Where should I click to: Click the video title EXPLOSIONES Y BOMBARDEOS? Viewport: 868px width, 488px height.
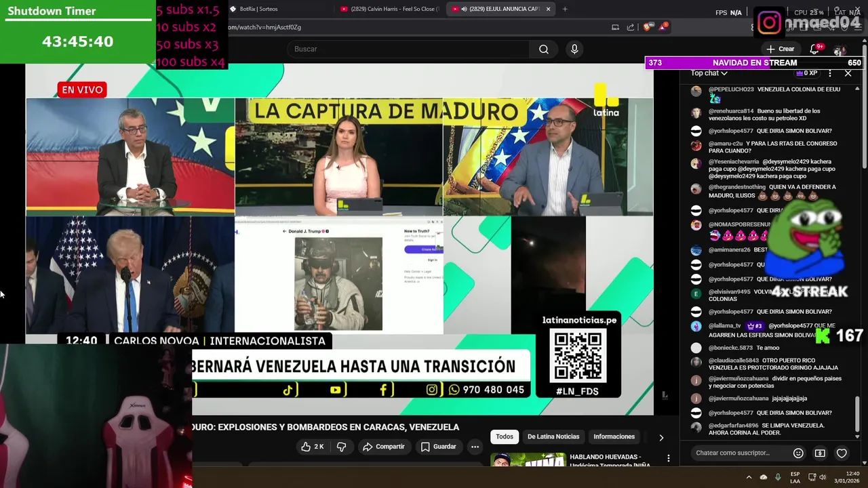click(x=325, y=427)
